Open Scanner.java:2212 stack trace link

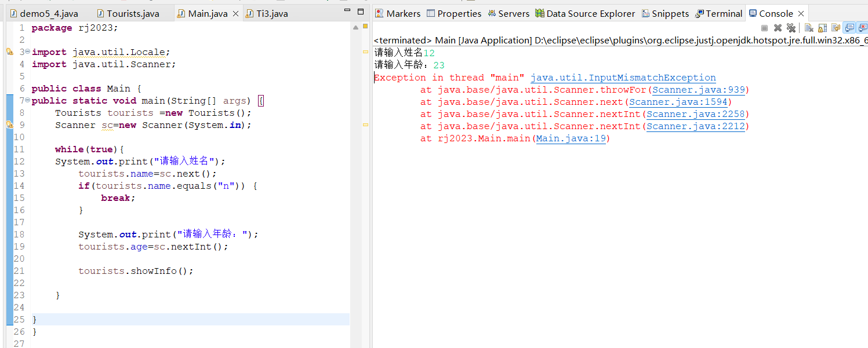coord(696,126)
